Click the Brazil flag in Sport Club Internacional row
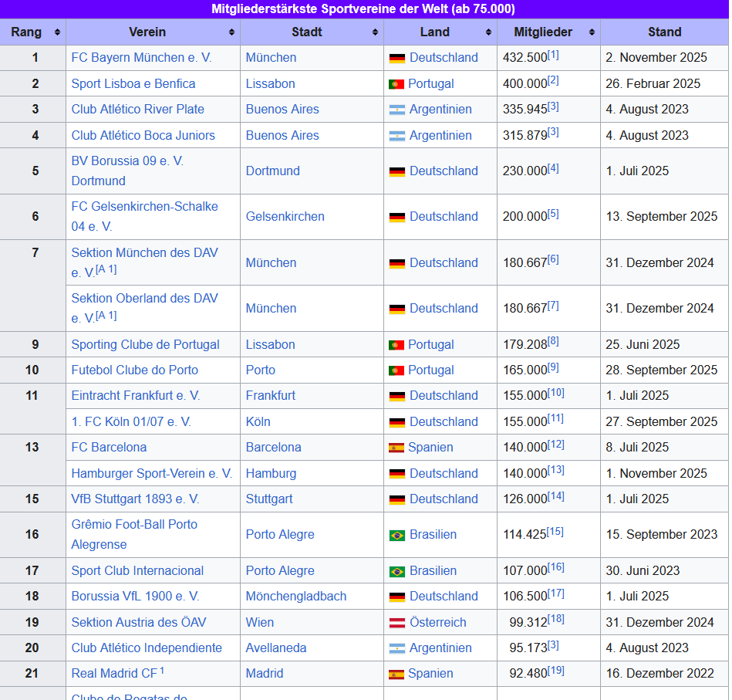732x700 pixels. 396,572
